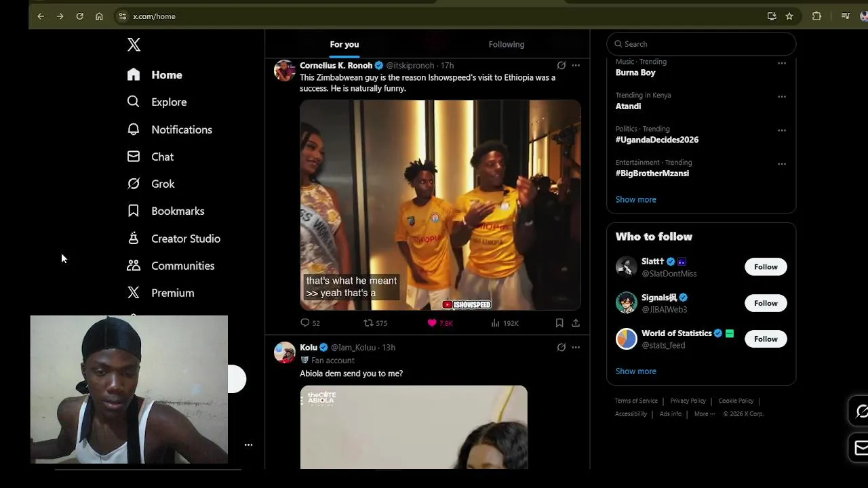Repost the post with 575 reposts
The height and width of the screenshot is (488, 868).
(x=375, y=323)
